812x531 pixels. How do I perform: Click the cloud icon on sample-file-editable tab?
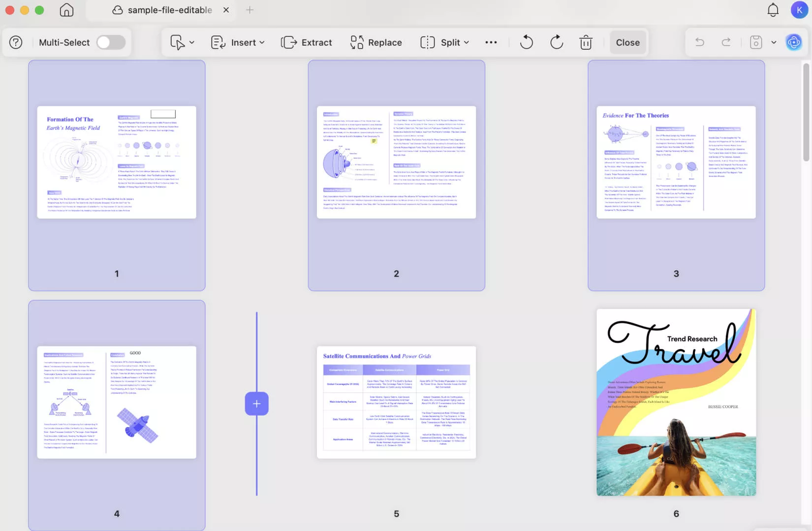(x=118, y=10)
